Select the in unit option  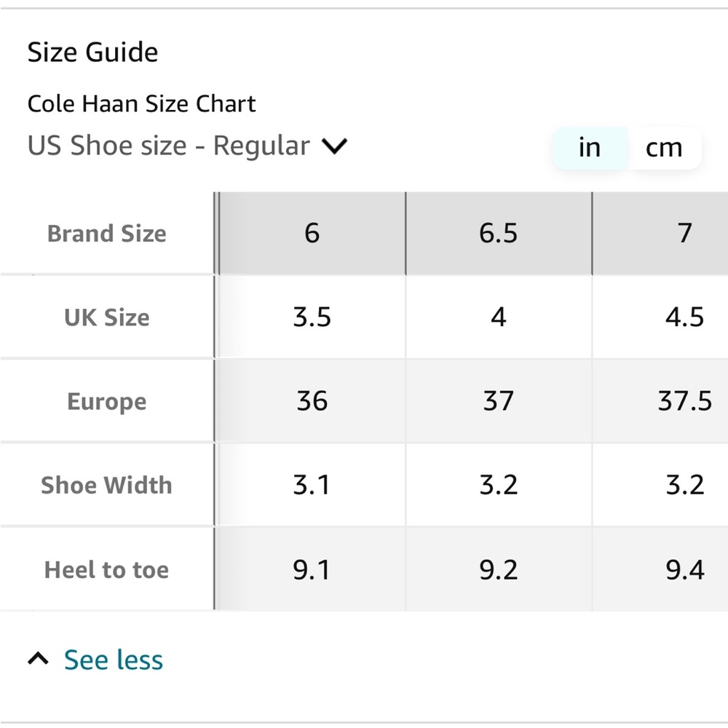(x=589, y=148)
